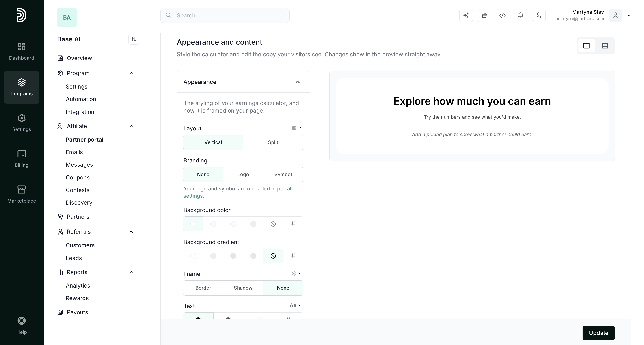Viewport: 644px width, 345px height.
Task: Click into the Search field
Action: [225, 15]
